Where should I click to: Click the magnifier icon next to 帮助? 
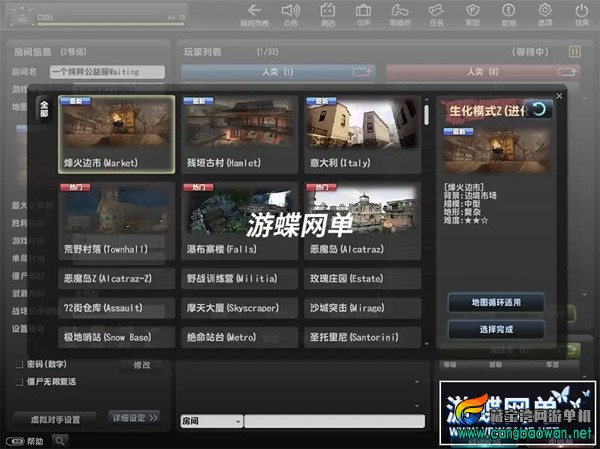coord(60,441)
